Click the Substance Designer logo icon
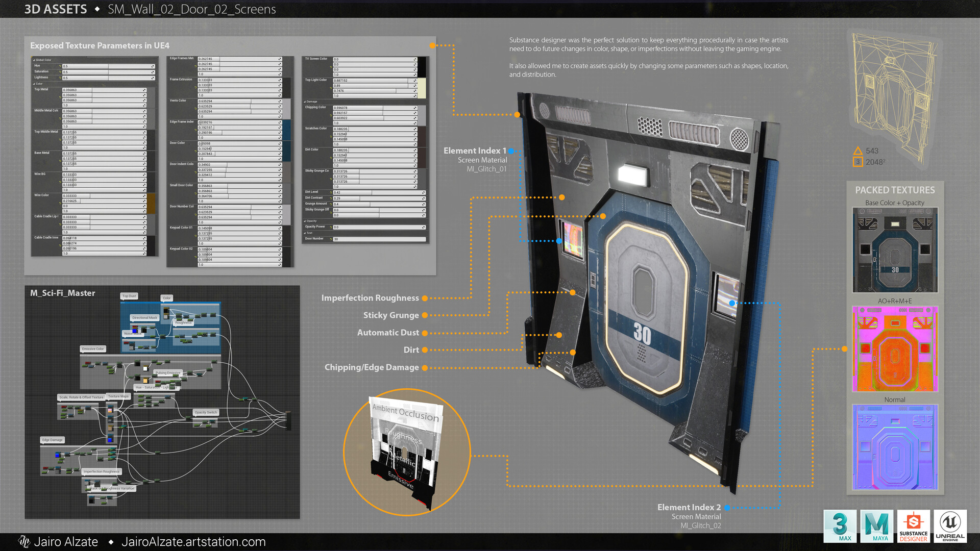980x551 pixels. [913, 525]
